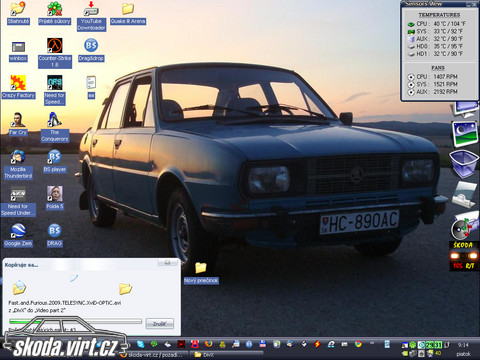Click the HD0 temperature 35 °C reading
The height and width of the screenshot is (360, 480).
tap(448, 46)
